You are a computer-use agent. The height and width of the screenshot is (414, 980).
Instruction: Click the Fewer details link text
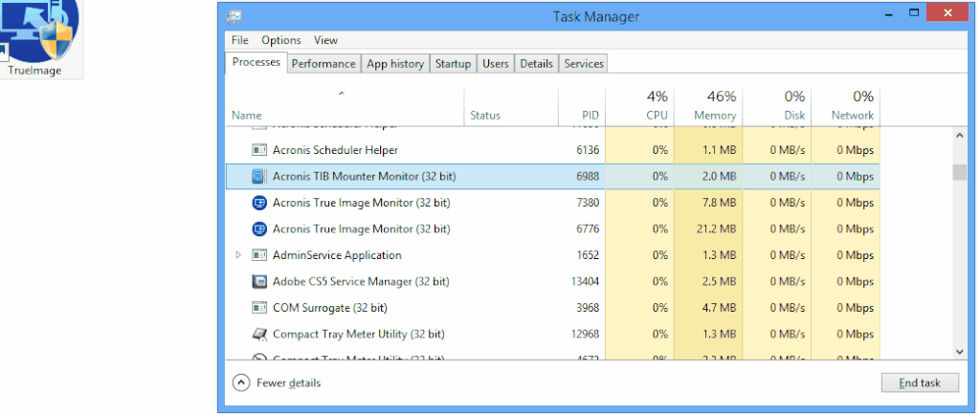click(x=289, y=382)
